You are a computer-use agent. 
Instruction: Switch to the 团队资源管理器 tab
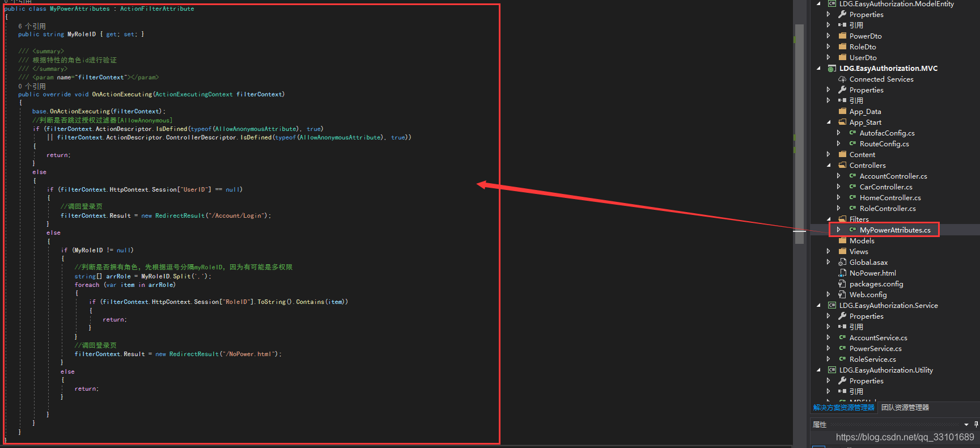click(x=905, y=408)
